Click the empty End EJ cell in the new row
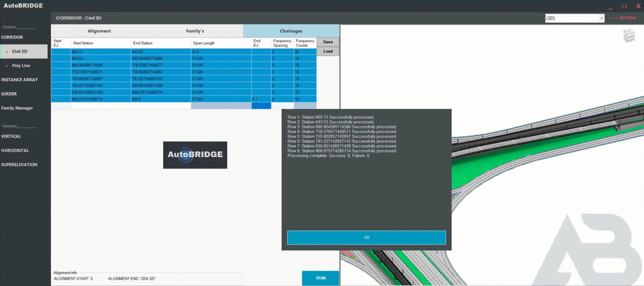This screenshot has width=644, height=286. pos(261,106)
